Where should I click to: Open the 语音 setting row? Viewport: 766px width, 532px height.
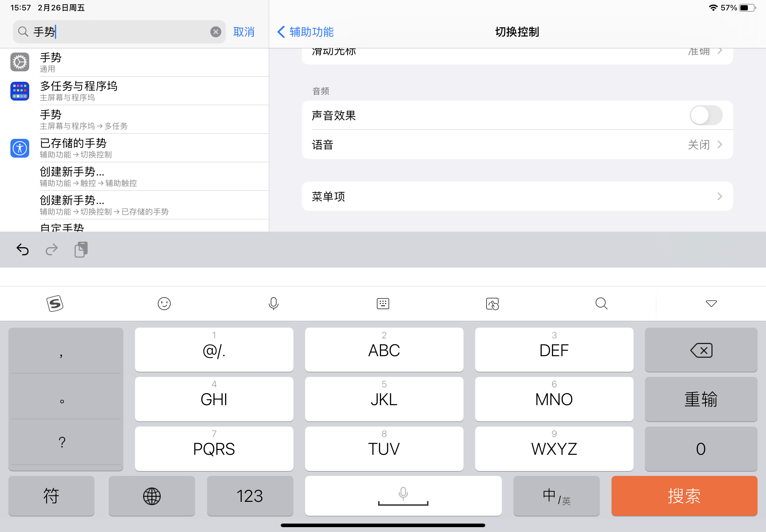(517, 145)
